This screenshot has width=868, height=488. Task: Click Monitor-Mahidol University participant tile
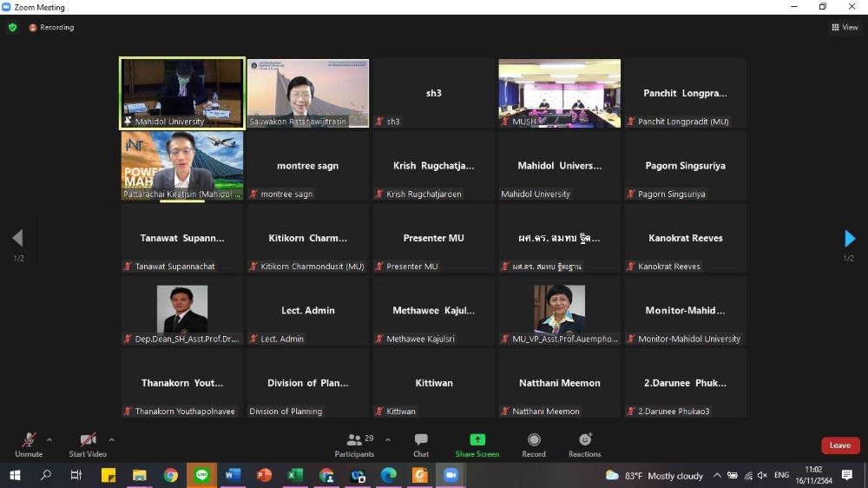click(686, 311)
